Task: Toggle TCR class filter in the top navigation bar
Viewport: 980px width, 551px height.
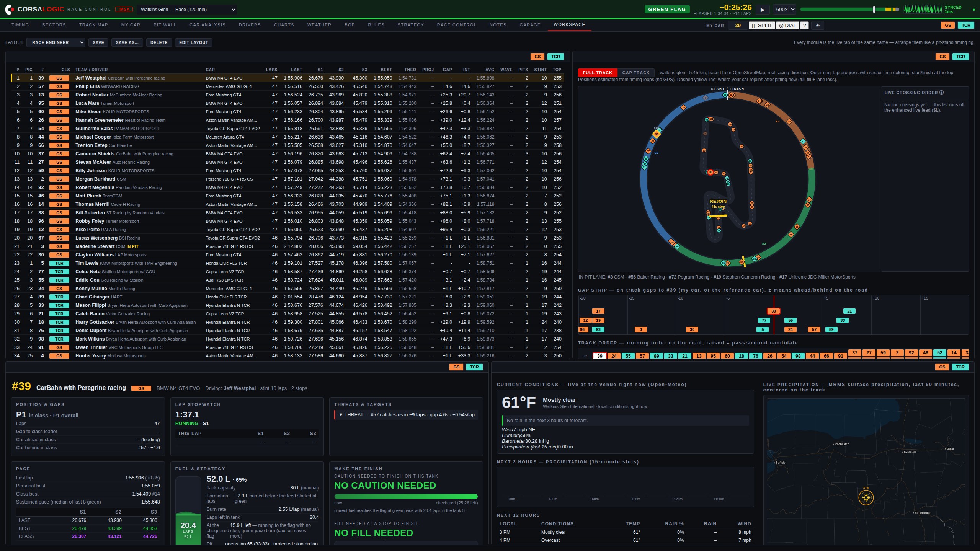Action: (966, 25)
